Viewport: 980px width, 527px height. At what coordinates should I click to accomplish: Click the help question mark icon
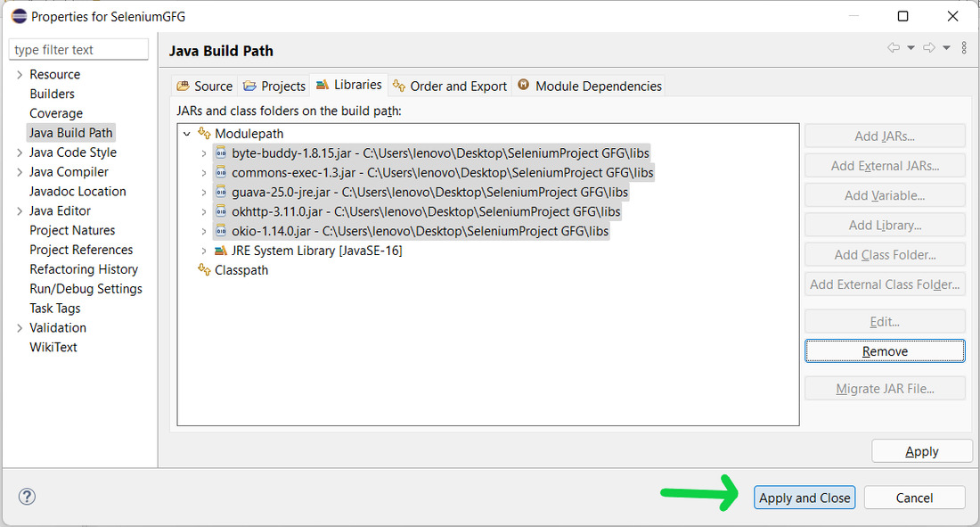(27, 497)
